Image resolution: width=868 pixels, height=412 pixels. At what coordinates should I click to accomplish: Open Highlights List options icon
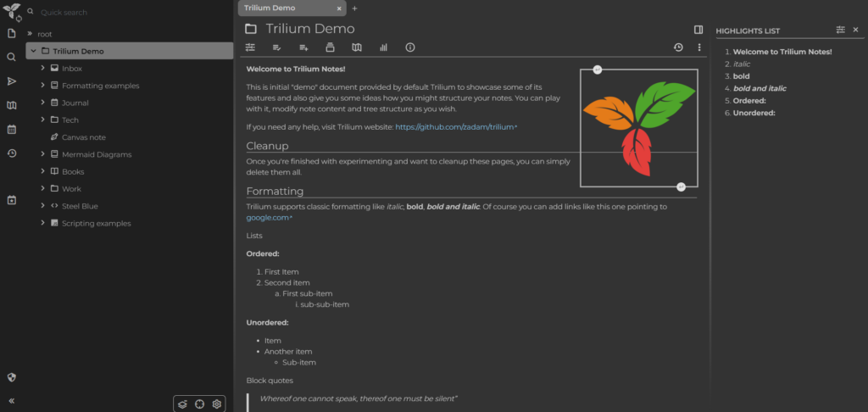click(840, 30)
